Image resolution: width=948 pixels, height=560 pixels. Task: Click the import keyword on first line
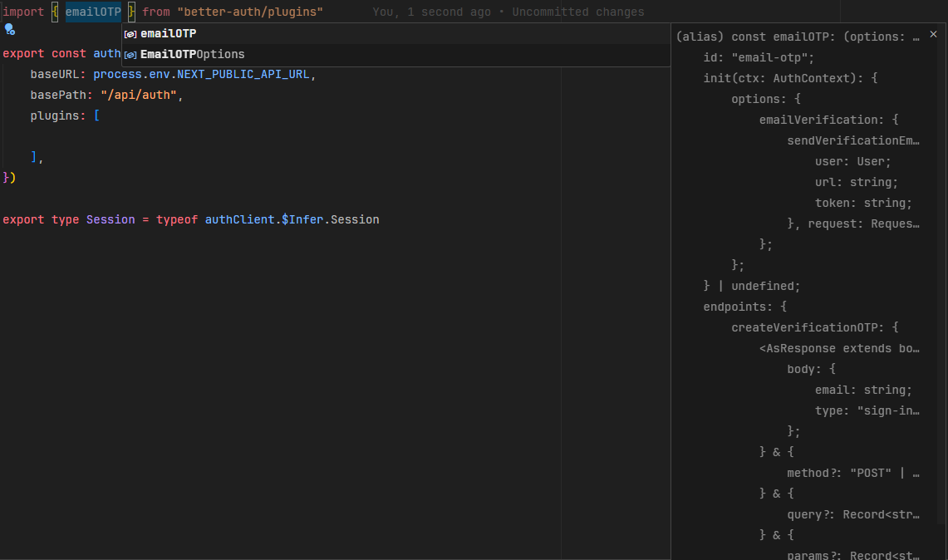[x=23, y=12]
